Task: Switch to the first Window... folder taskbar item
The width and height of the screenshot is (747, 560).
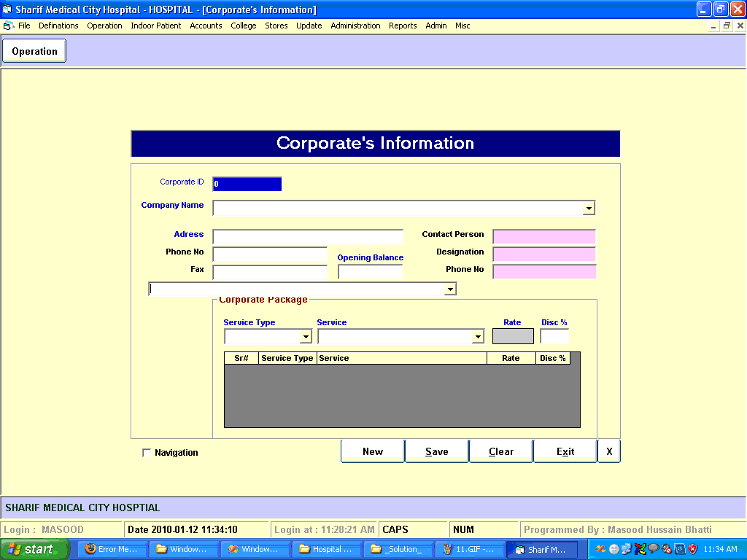Action: click(x=184, y=549)
